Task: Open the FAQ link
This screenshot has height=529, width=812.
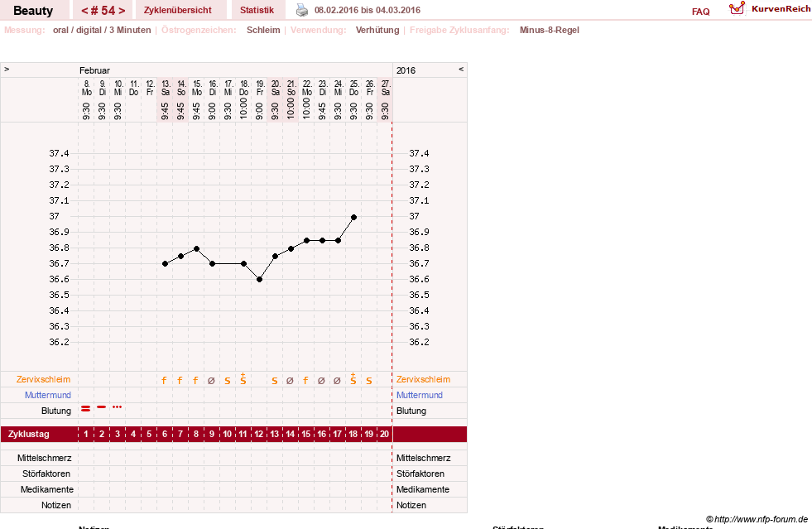Action: click(x=700, y=12)
